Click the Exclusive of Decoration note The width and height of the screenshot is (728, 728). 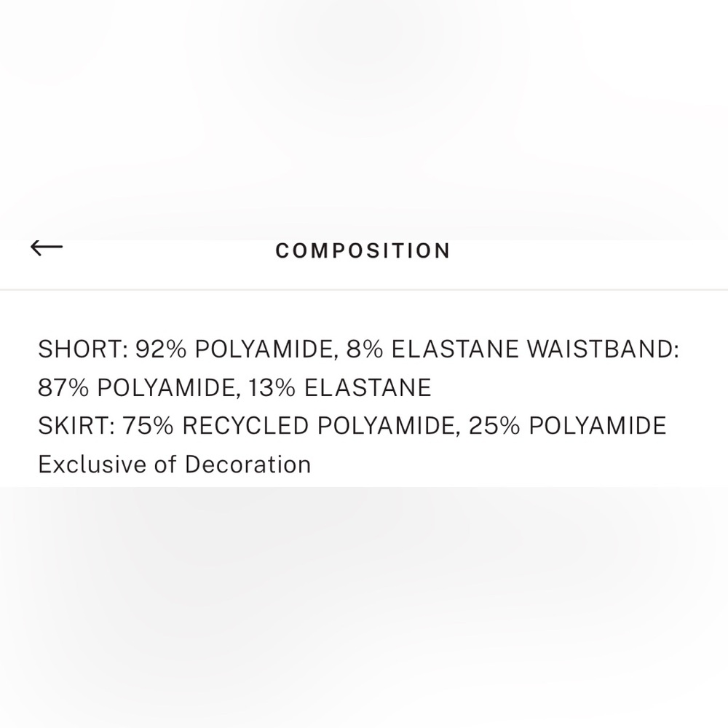pyautogui.click(x=174, y=464)
